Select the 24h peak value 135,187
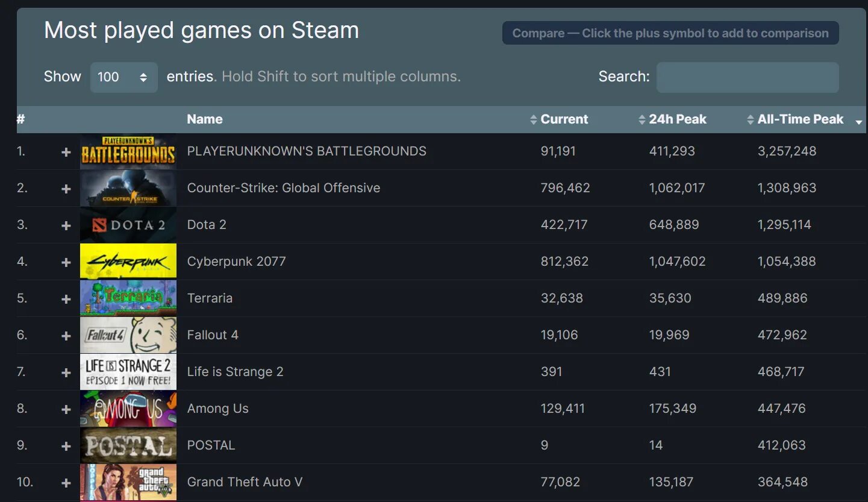 tap(671, 482)
